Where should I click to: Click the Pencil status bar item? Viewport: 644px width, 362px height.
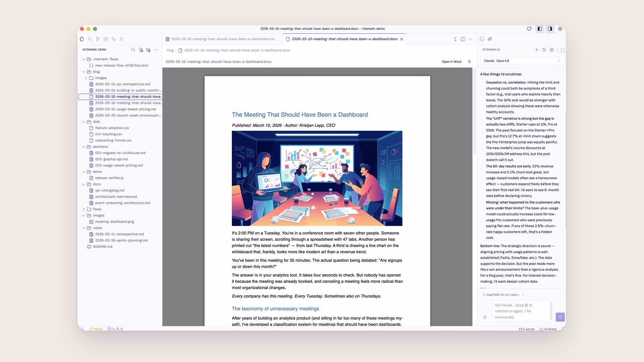(96, 329)
